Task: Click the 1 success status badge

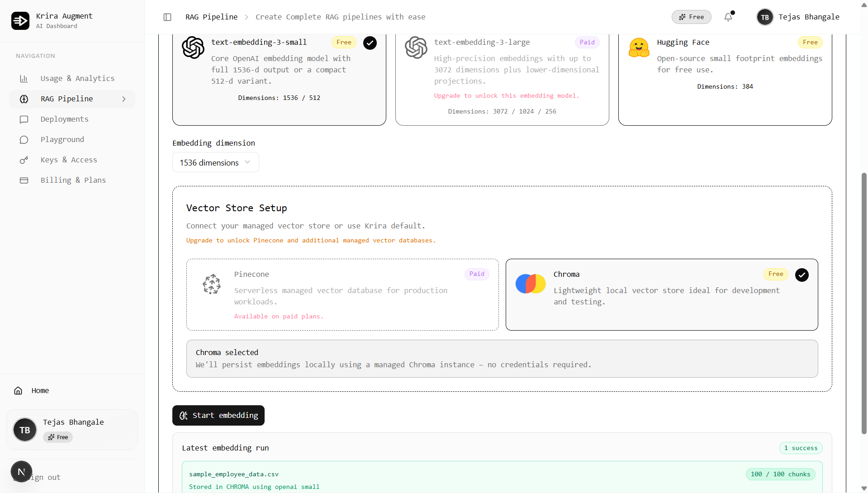Action: [801, 448]
